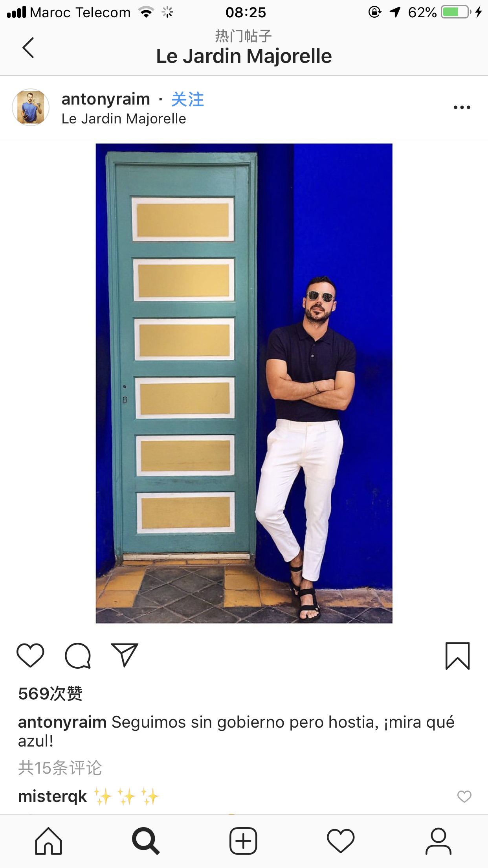The width and height of the screenshot is (488, 868).
Task: Open comments via speech bubble icon
Action: tap(78, 655)
